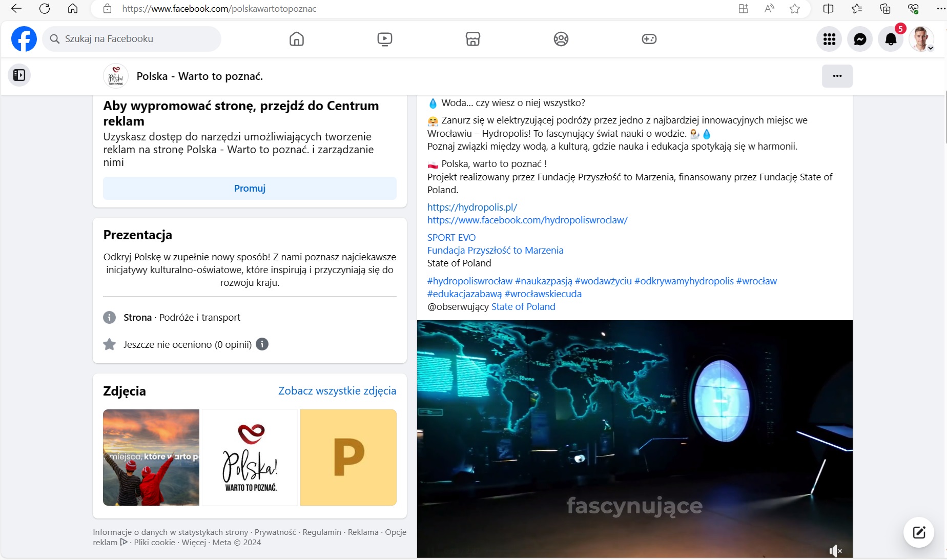Go to the Facebook Home tab

tap(297, 39)
